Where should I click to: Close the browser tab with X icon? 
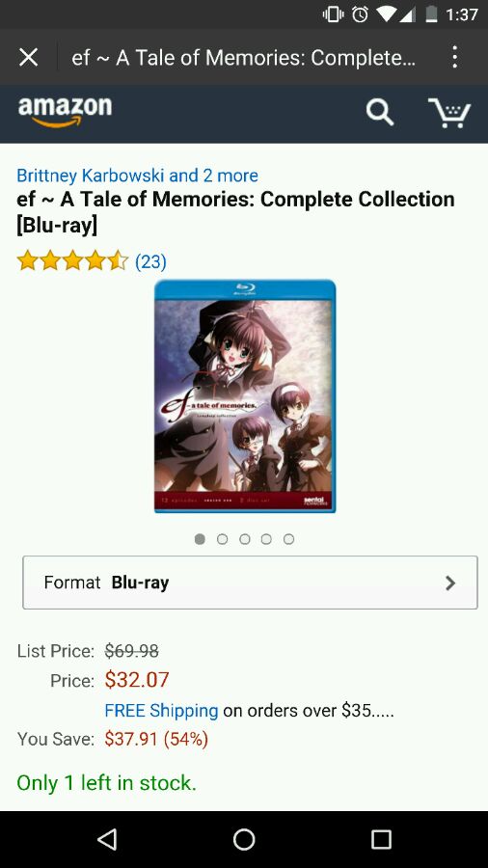click(28, 57)
